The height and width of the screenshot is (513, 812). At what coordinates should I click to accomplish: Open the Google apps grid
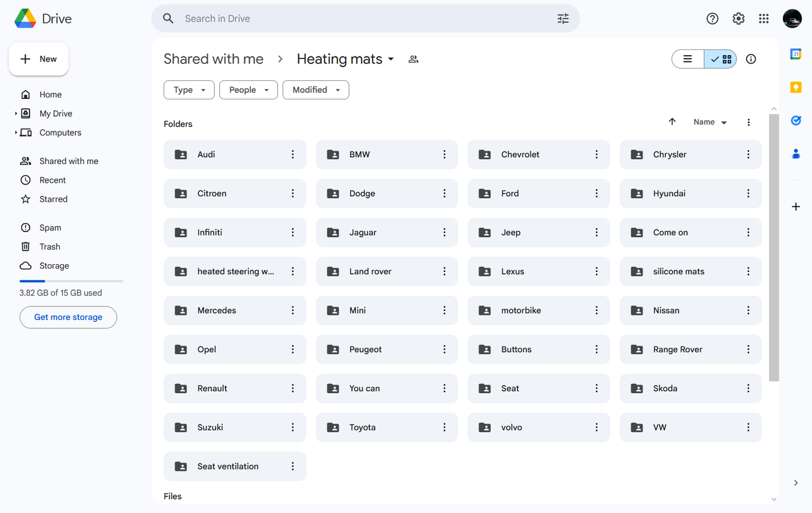coord(763,19)
